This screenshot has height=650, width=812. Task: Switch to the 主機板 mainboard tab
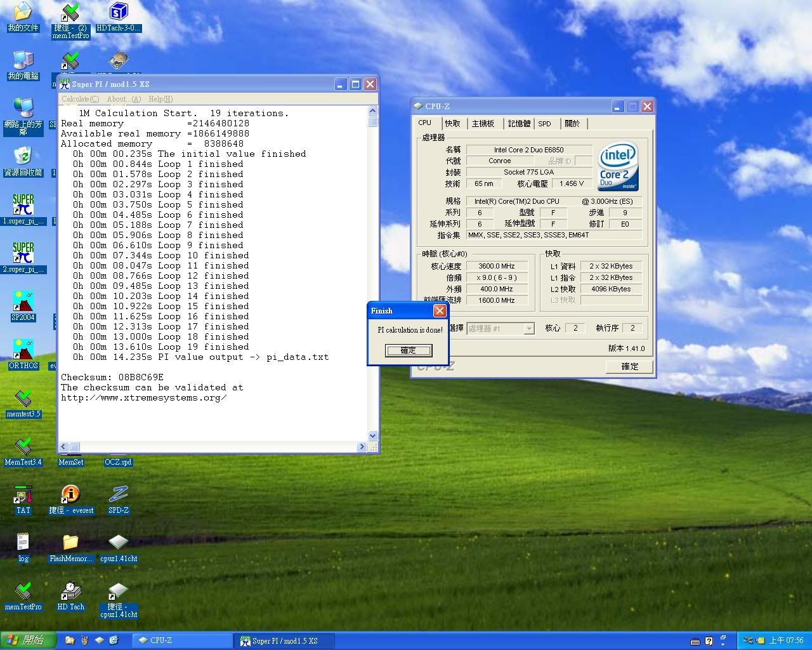tap(483, 124)
